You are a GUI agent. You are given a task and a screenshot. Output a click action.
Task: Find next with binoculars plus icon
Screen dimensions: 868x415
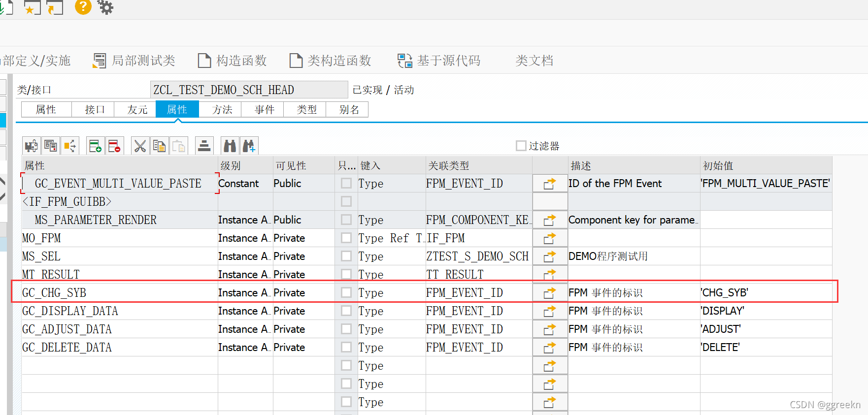249,146
